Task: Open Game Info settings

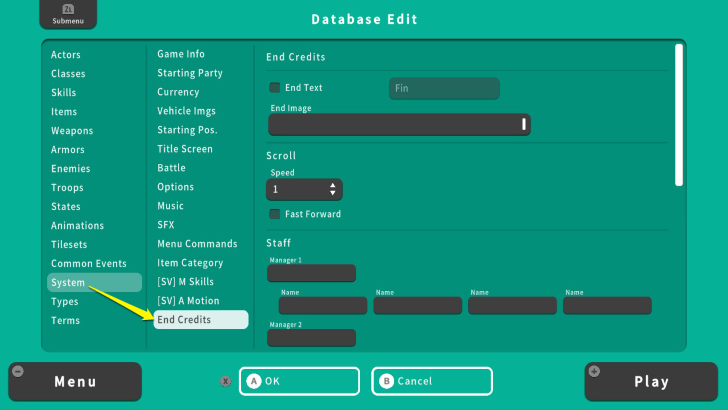Action: click(181, 54)
